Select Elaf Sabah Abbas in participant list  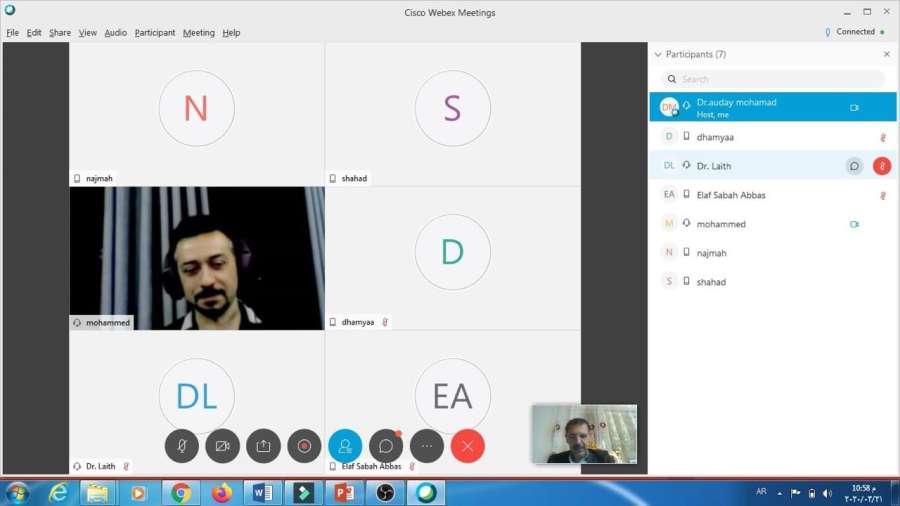731,195
